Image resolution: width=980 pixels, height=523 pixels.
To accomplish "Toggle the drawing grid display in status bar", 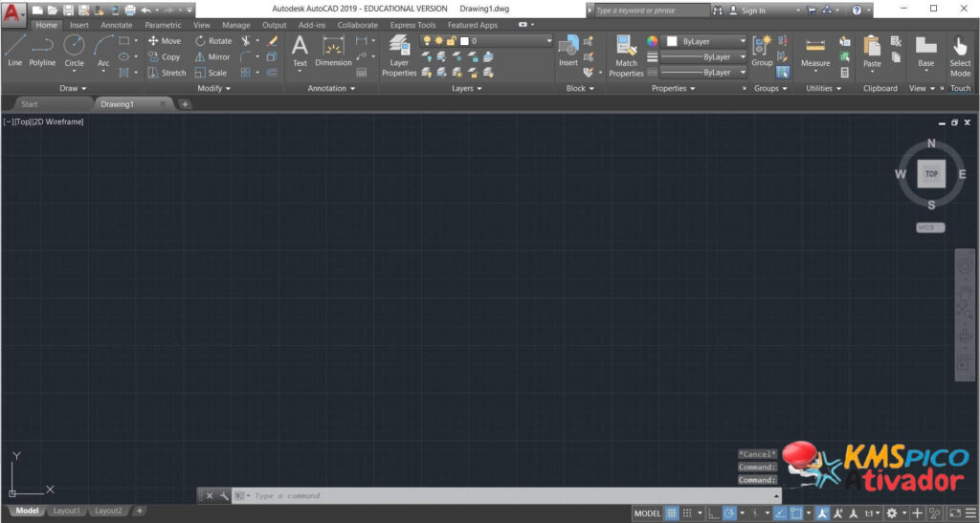I will [x=671, y=513].
